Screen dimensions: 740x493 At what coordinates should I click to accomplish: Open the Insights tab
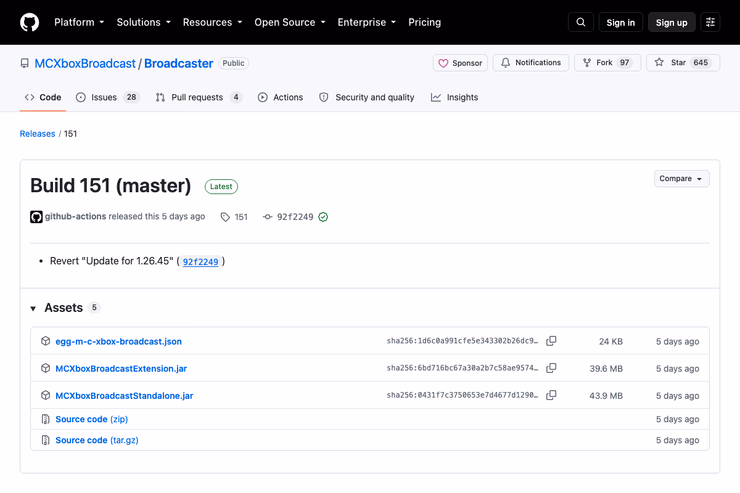point(454,97)
